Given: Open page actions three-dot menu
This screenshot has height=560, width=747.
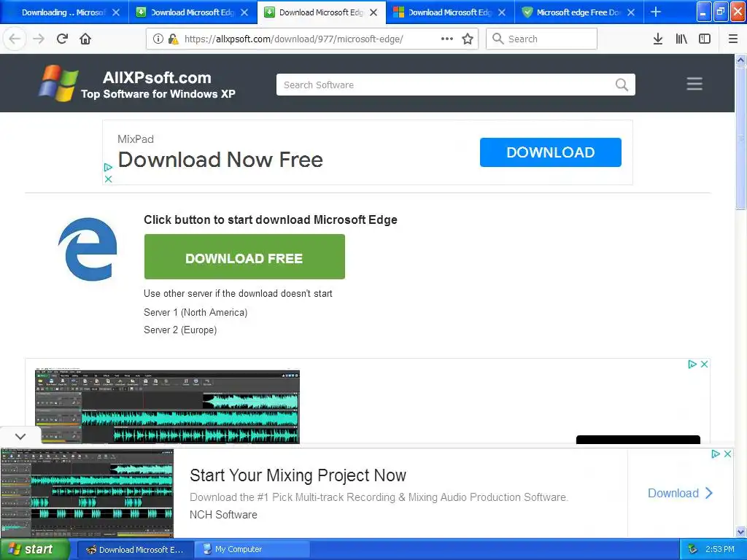Looking at the screenshot, I should click(447, 39).
